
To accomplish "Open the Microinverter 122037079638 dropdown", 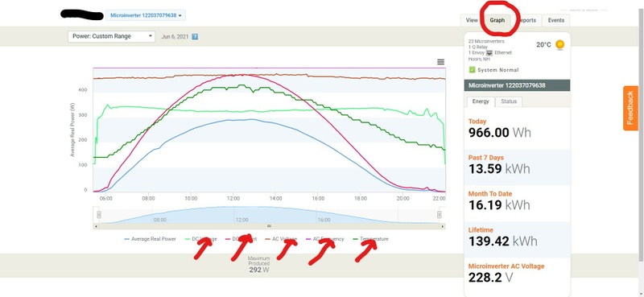I will point(146,15).
